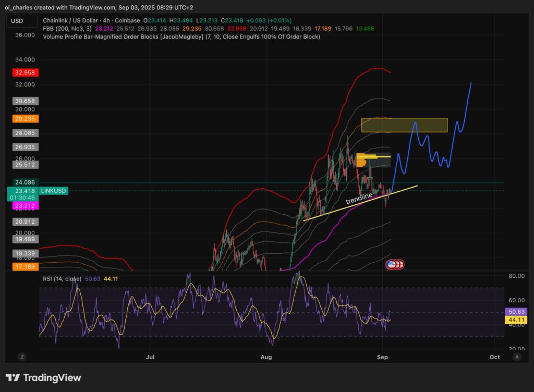This screenshot has height=392, width=534.
Task: Click the US flag economic events marker on chart
Action: click(394, 265)
